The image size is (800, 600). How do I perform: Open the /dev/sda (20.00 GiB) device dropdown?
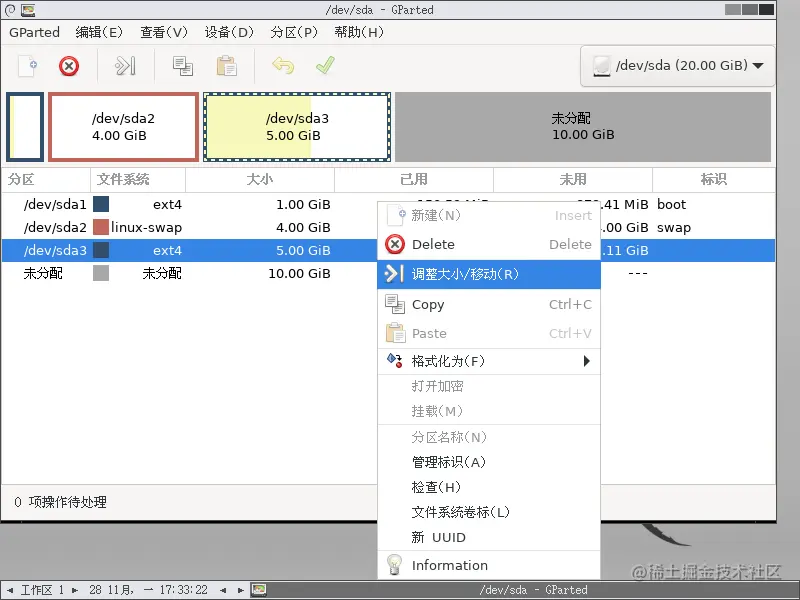[678, 66]
